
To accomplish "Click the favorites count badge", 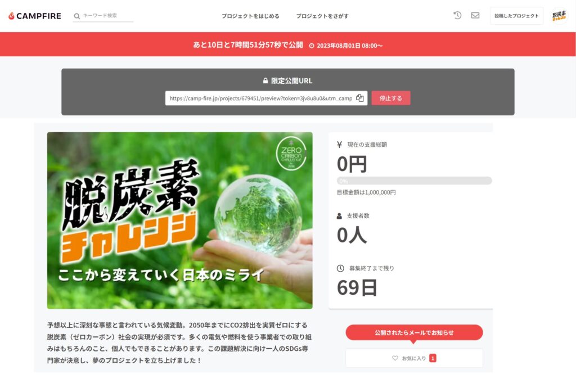I will click(x=433, y=358).
